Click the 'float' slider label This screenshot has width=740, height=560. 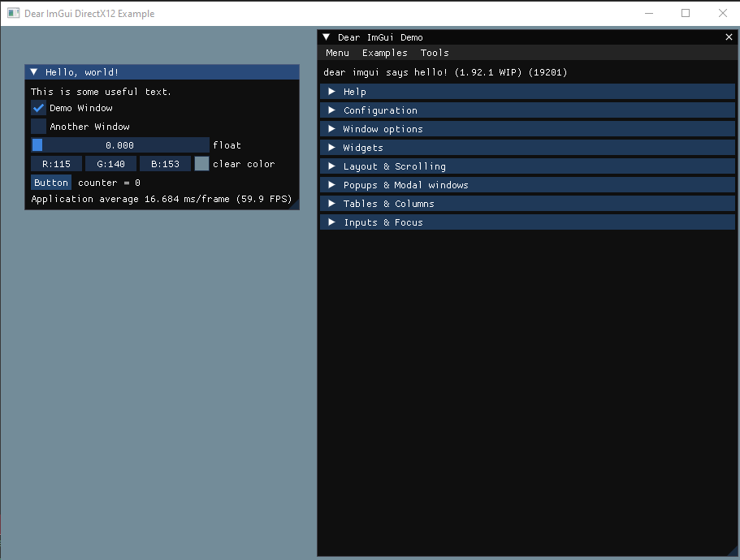(x=227, y=145)
